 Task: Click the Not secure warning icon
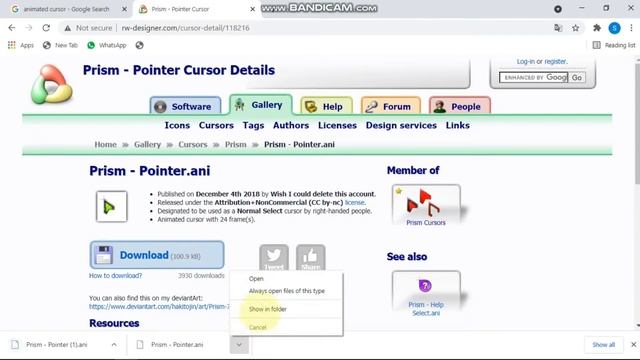tap(68, 28)
